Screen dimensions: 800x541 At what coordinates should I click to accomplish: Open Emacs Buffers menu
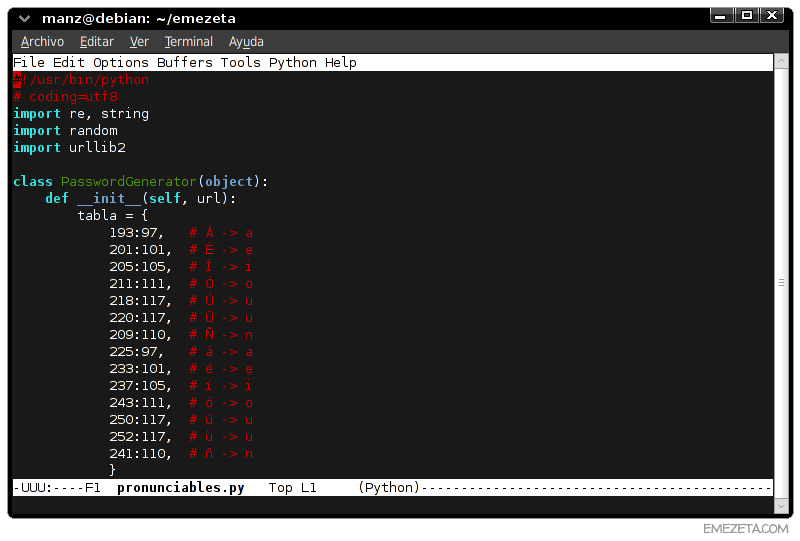coord(185,62)
